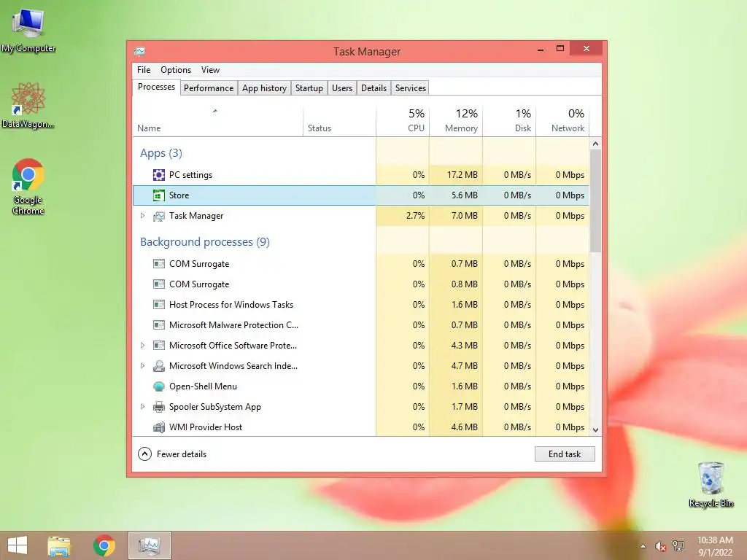Click the Task Manager title bar icon
The width and height of the screenshot is (747, 560).
(139, 52)
